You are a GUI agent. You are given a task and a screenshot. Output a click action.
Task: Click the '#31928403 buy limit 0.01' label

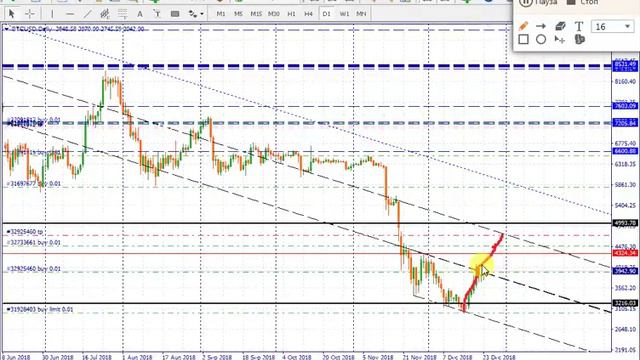40,309
